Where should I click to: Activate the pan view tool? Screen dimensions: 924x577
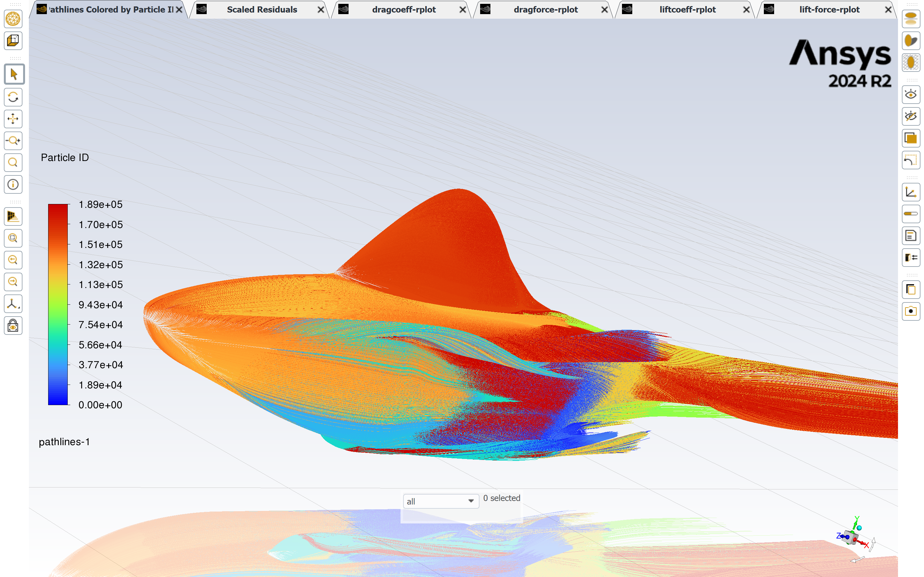click(13, 119)
